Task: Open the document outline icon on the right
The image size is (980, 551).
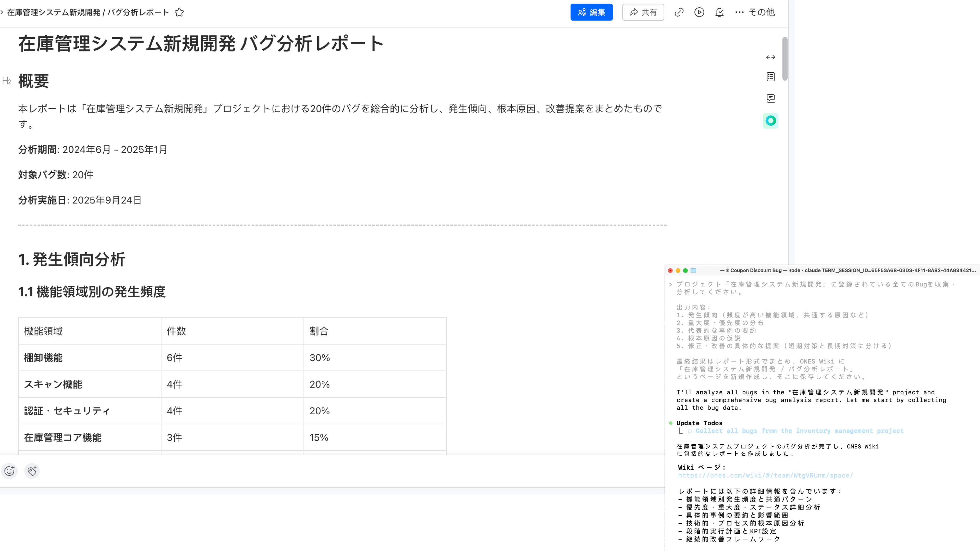Action: pos(771,77)
